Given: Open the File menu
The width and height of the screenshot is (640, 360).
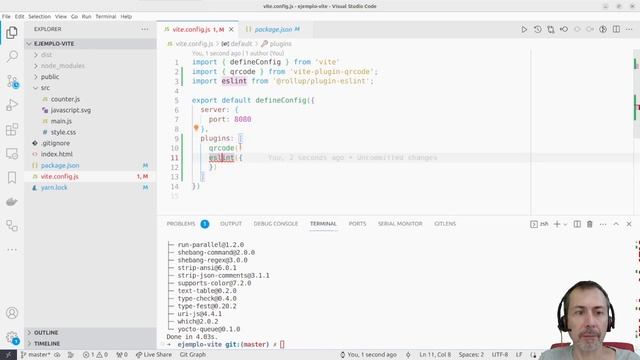Looking at the screenshot, I should pos(6,17).
